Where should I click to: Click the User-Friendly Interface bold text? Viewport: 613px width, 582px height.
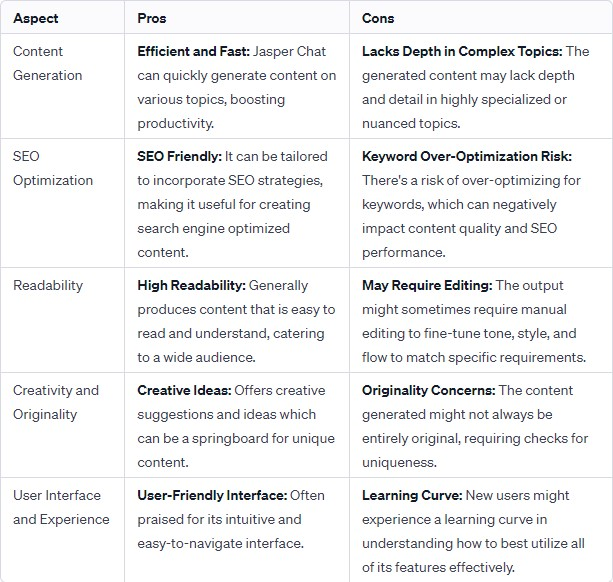(x=212, y=496)
